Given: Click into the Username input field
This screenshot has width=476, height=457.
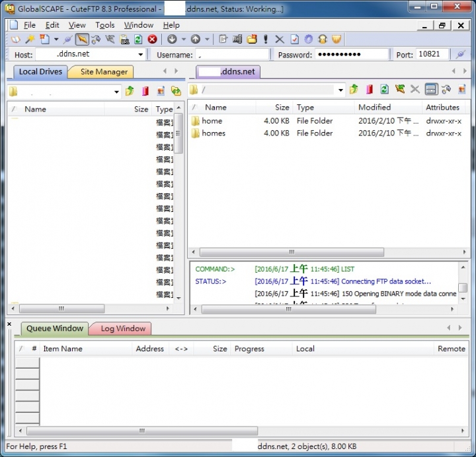Looking at the screenshot, I should (x=232, y=55).
